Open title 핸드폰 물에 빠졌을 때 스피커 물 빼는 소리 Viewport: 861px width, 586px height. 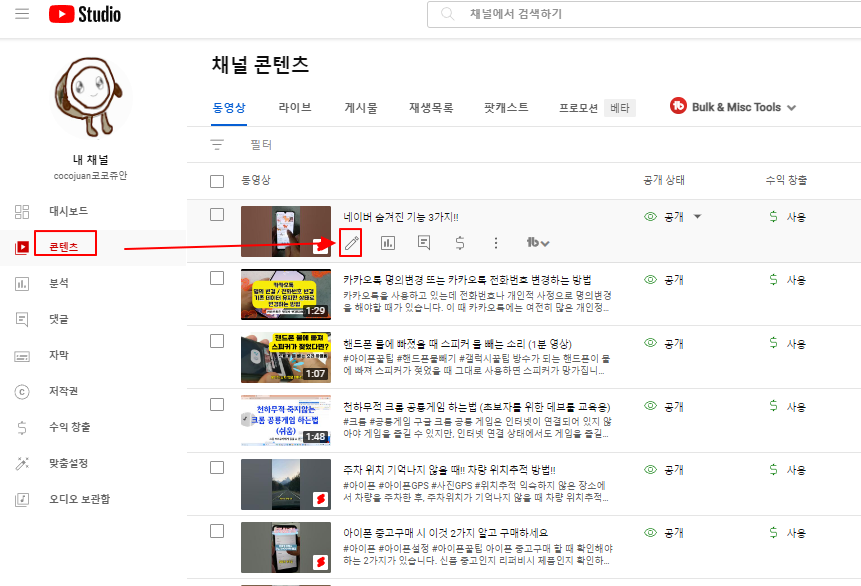457,344
